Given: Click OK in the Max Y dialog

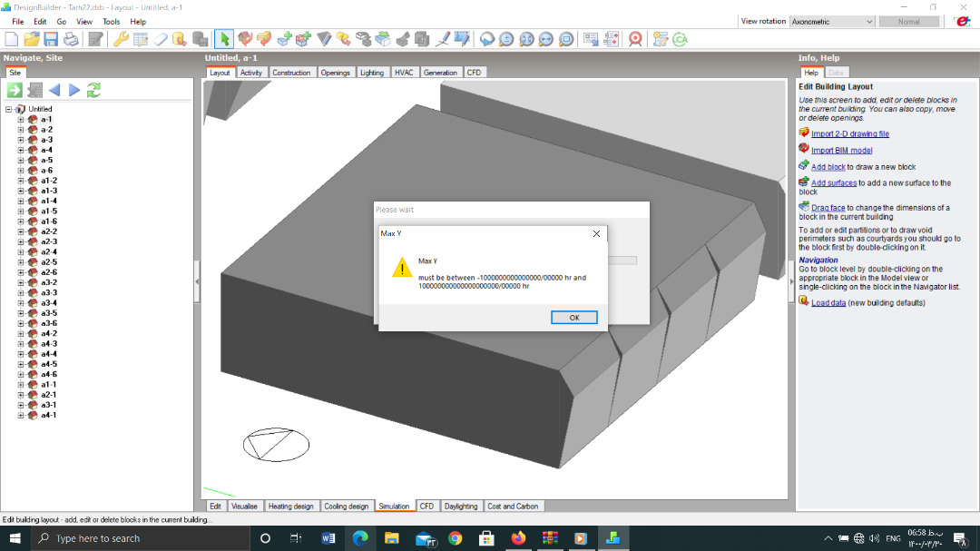Looking at the screenshot, I should (x=573, y=318).
